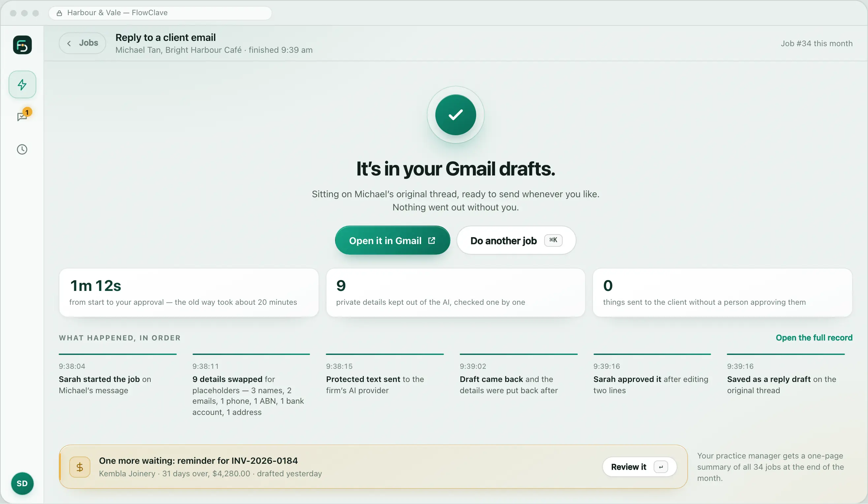The width and height of the screenshot is (868, 504).
Task: Click the 1m 12s time stat card
Action: [x=189, y=293]
